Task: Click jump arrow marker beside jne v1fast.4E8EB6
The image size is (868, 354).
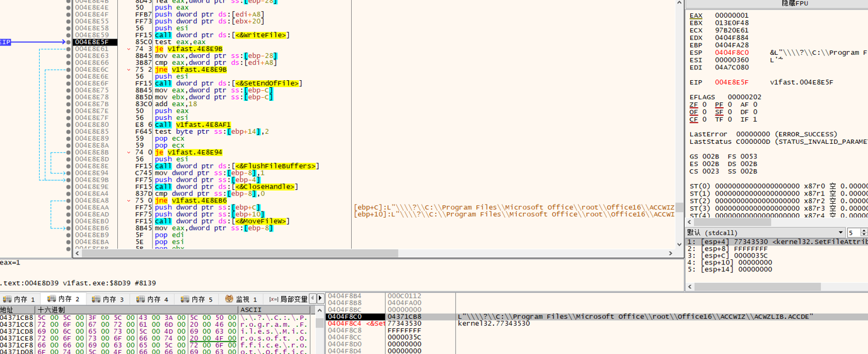Action: point(129,201)
